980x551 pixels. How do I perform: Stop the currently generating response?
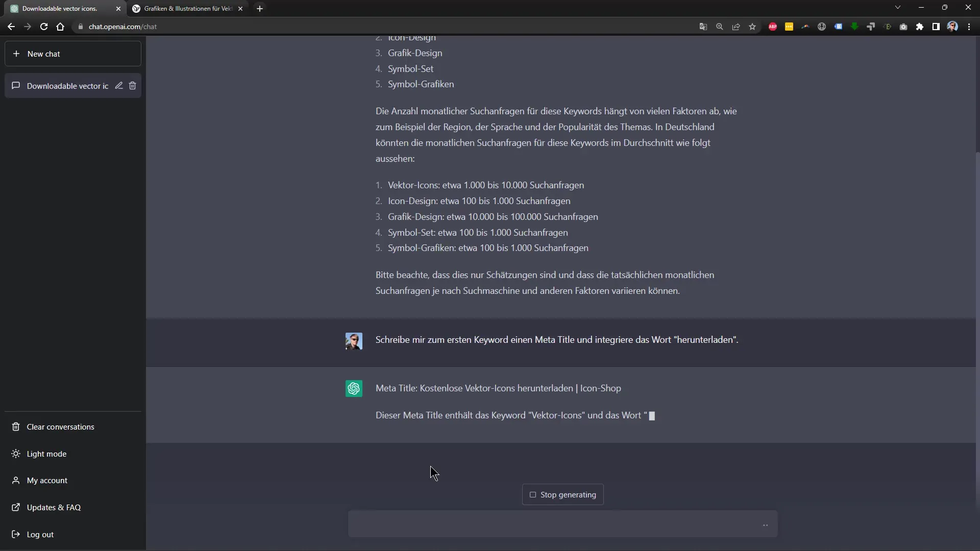tap(562, 494)
